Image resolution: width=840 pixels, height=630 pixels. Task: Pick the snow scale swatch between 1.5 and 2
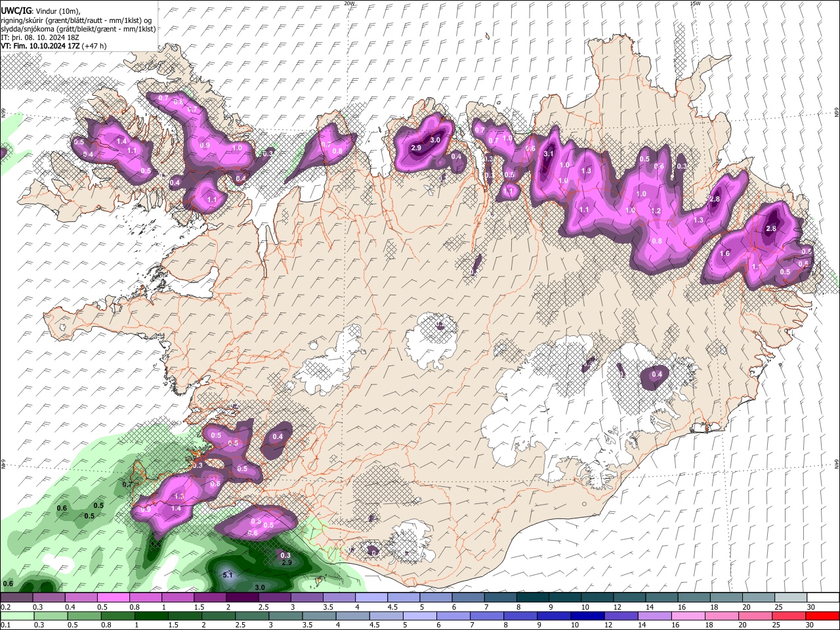pos(209,598)
